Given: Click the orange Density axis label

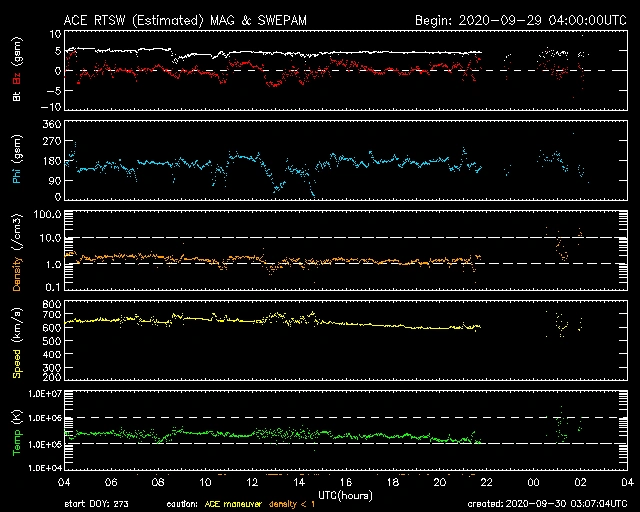Looking at the screenshot, I should tap(17, 255).
